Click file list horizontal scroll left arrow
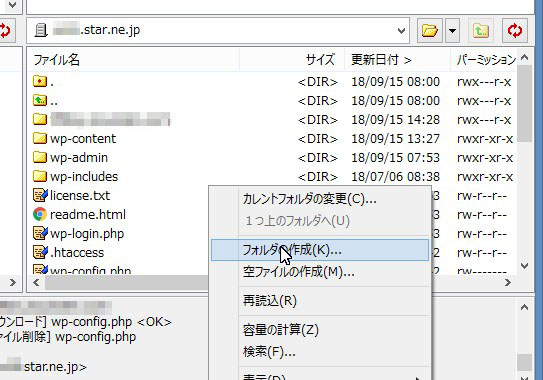Image resolution: width=543 pixels, height=380 pixels. pos(36,283)
